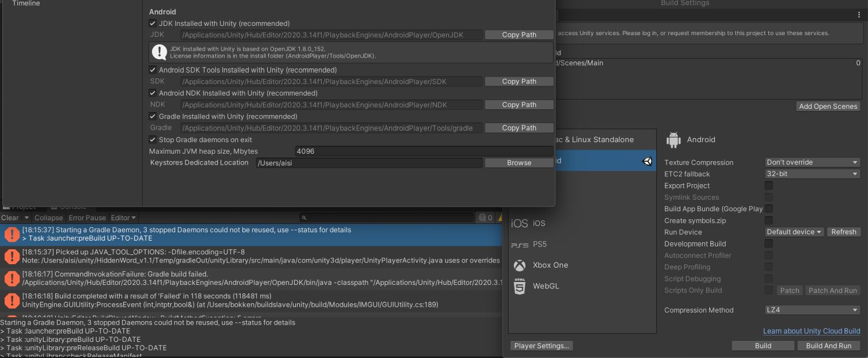This screenshot has height=358, width=868.
Task: Click the Build button
Action: (x=763, y=345)
